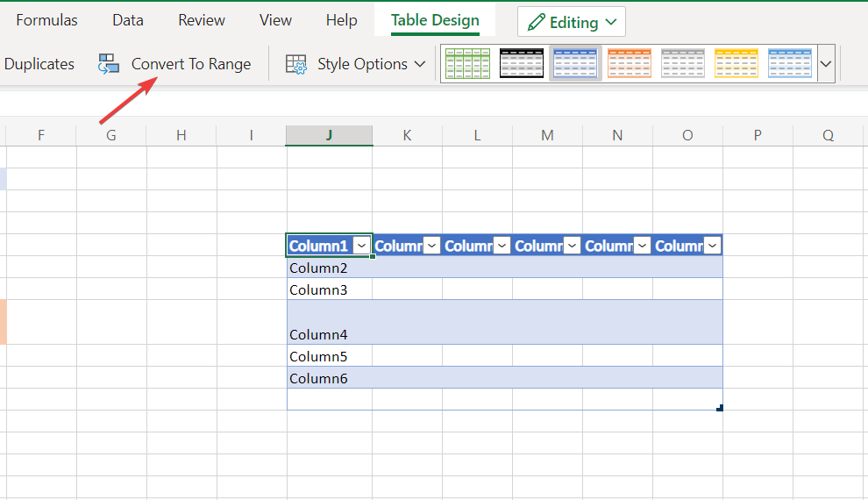Apply the black table style

coord(522,64)
